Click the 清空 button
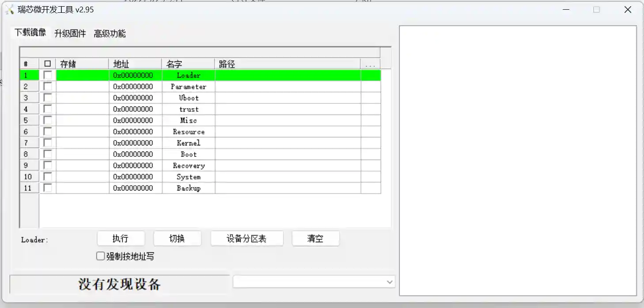644x308 pixels. (315, 239)
